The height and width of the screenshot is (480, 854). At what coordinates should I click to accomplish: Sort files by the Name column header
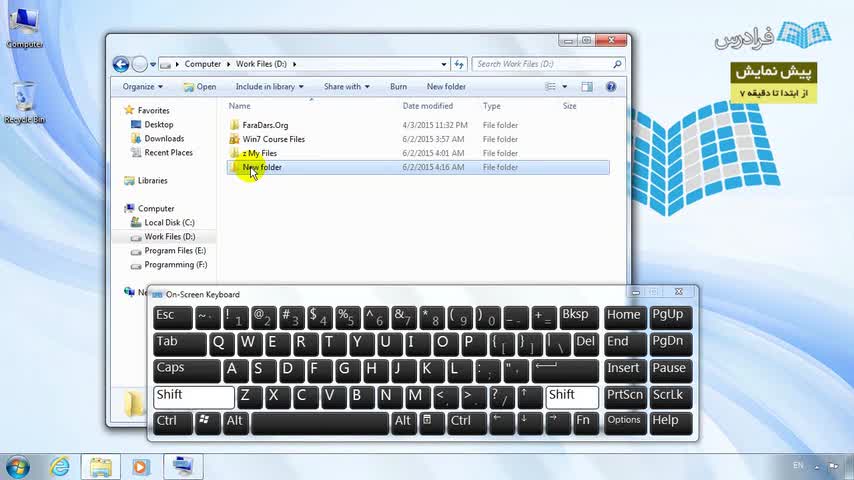coord(240,106)
